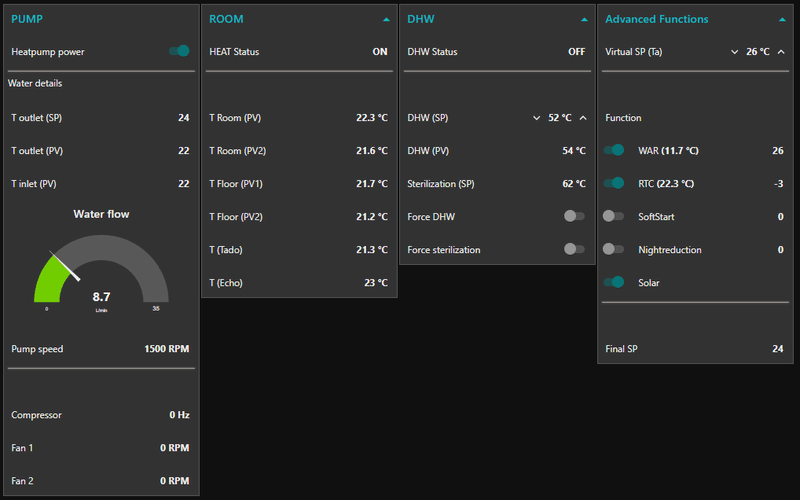800x500 pixels.
Task: Increase Virtual SP (Ta) with up chevron
Action: (781, 52)
